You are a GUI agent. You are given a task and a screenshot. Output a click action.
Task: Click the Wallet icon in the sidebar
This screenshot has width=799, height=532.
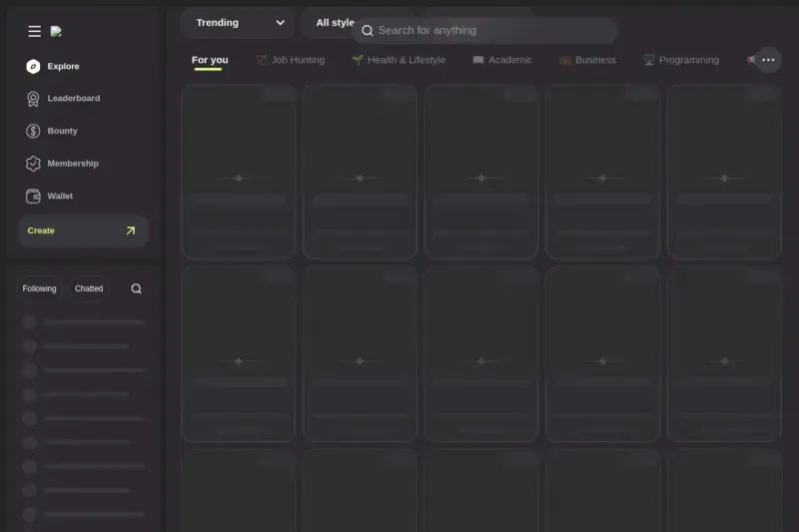coord(33,196)
